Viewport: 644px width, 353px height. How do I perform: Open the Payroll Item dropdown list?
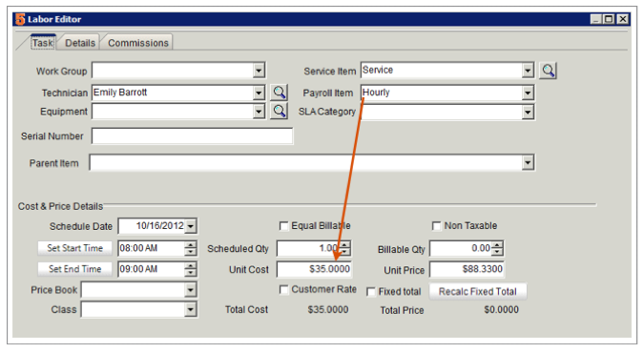(528, 93)
